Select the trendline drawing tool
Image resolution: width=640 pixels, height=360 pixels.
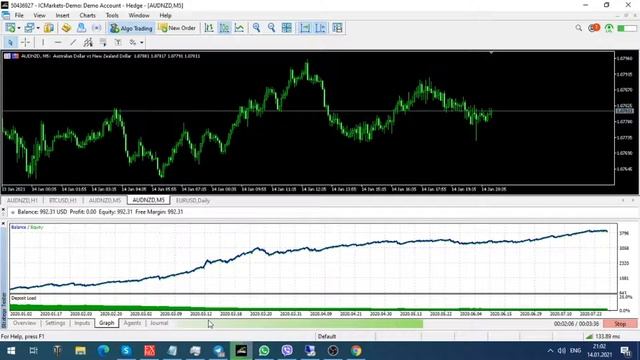73,42
